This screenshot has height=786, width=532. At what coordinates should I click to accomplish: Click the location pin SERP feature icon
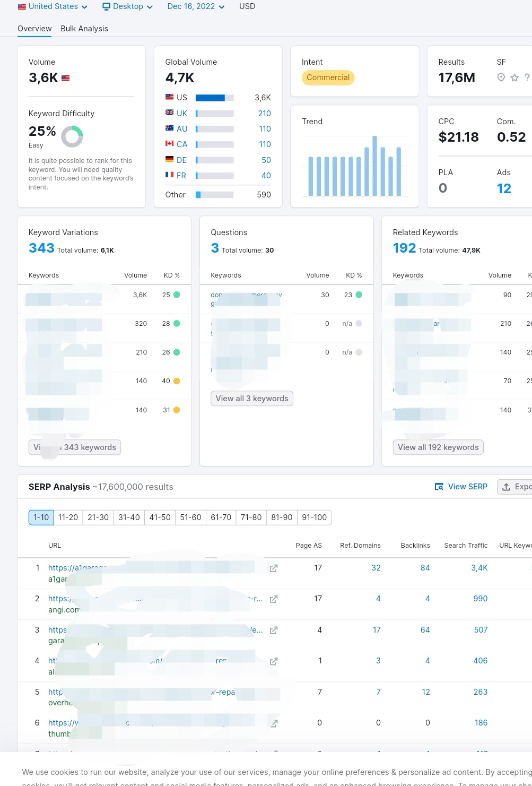tap(501, 77)
